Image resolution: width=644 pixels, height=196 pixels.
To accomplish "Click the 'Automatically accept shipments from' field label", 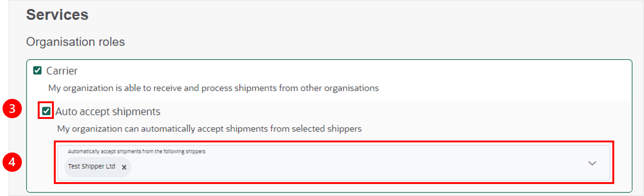I will [137, 151].
